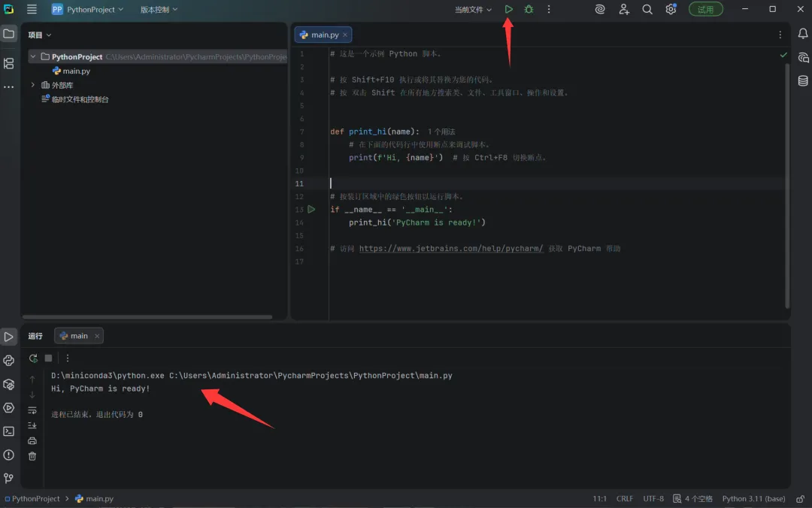812x508 pixels.
Task: Click 11:1 line column indicator
Action: tap(599, 499)
